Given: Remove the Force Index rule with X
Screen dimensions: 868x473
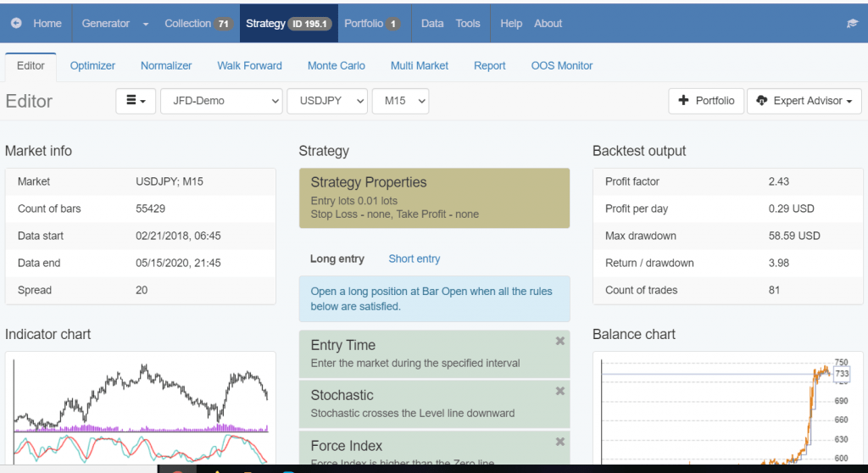Looking at the screenshot, I should click(559, 442).
